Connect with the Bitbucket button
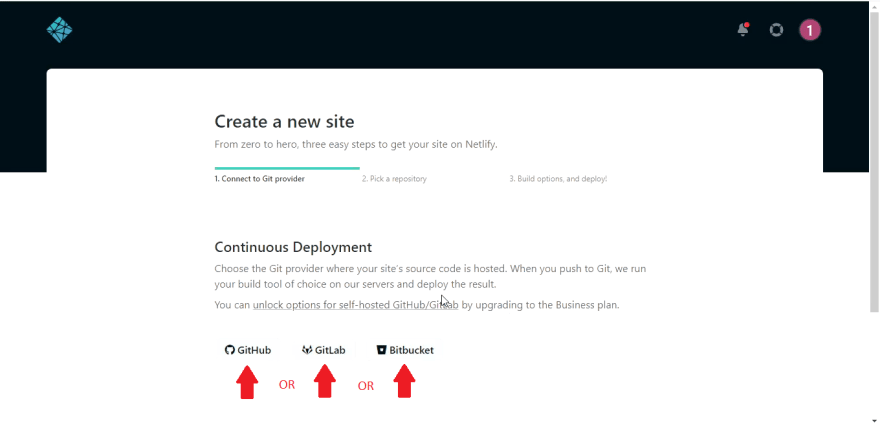 pos(405,350)
